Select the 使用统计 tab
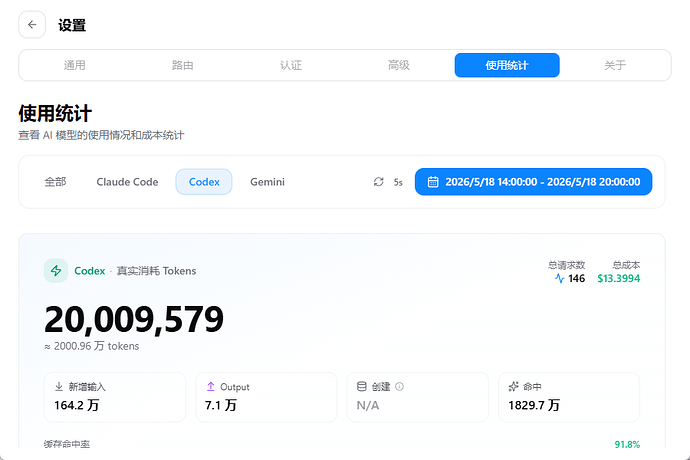The height and width of the screenshot is (460, 690). click(507, 65)
